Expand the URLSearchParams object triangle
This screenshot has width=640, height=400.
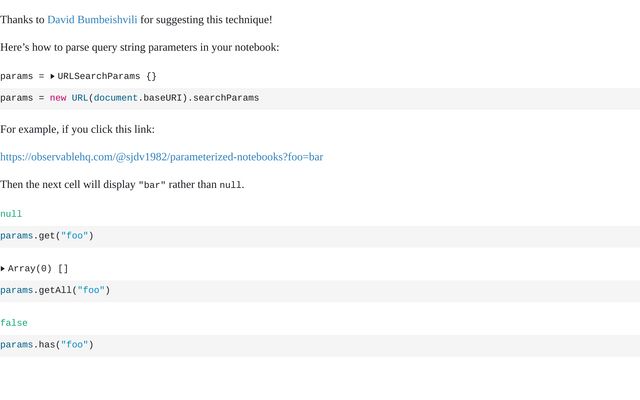pos(52,76)
